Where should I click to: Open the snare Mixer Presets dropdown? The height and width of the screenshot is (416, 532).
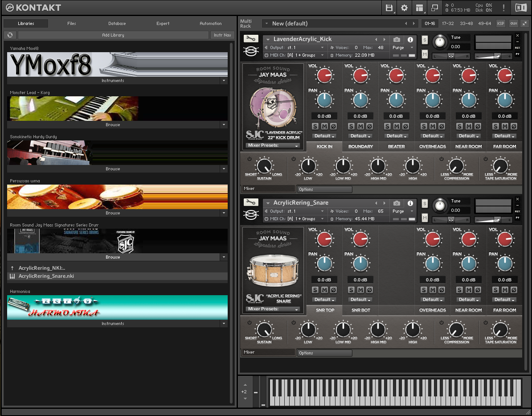click(x=273, y=309)
